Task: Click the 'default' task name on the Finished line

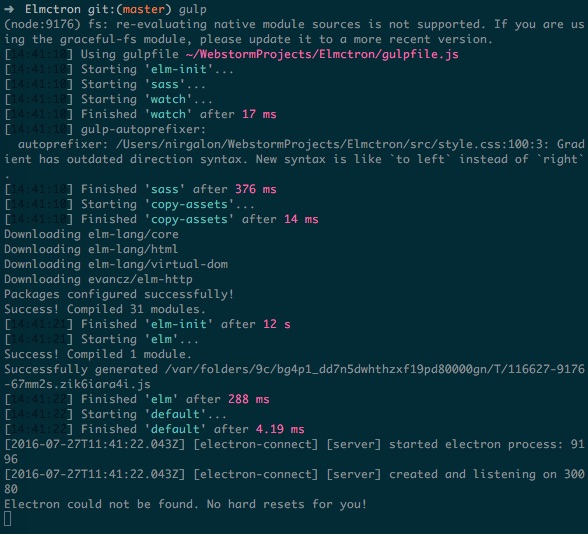Action: pos(175,429)
